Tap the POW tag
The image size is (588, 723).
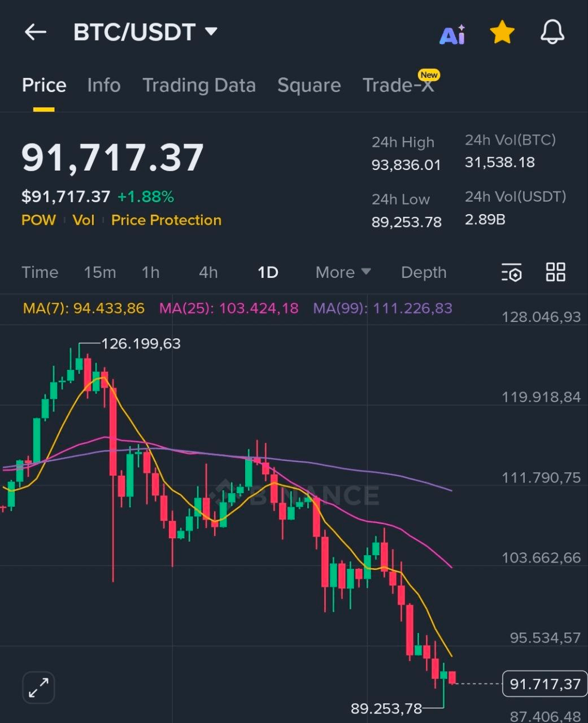coord(38,220)
